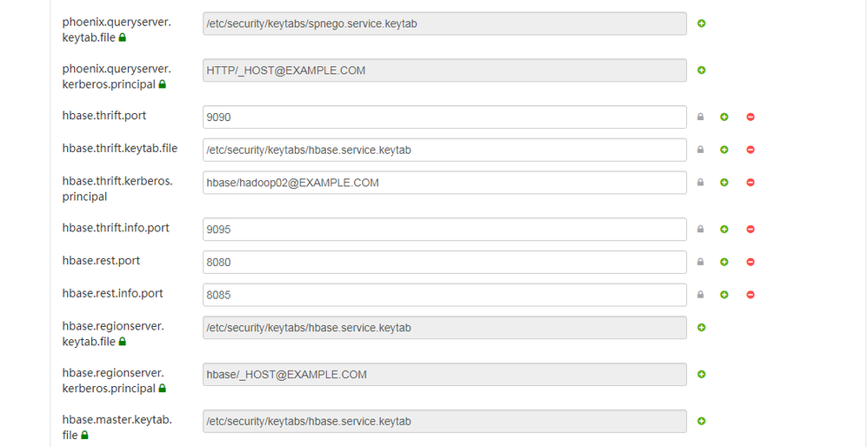This screenshot has height=447, width=868.
Task: Click green plus icon beside hbase.master.keytab.file
Action: click(x=702, y=422)
